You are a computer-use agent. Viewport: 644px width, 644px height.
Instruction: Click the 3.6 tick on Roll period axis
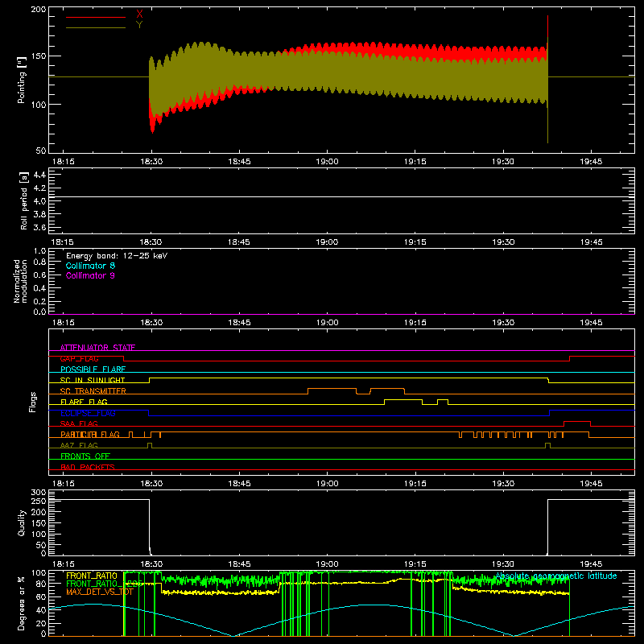[x=39, y=227]
